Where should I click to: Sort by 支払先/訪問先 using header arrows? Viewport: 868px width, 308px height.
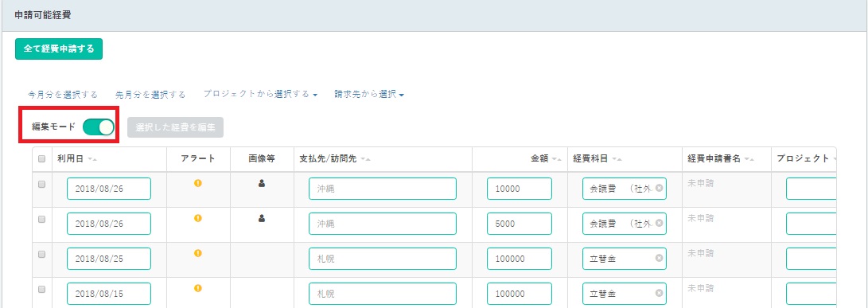[365, 159]
